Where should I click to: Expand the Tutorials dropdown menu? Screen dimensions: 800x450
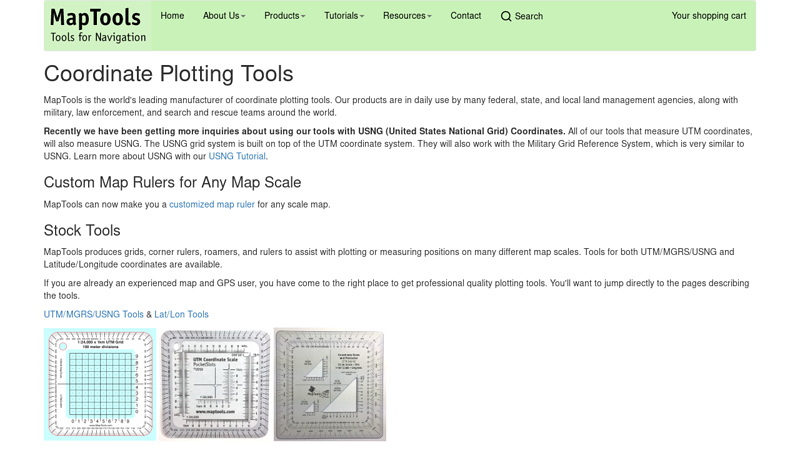tap(344, 16)
